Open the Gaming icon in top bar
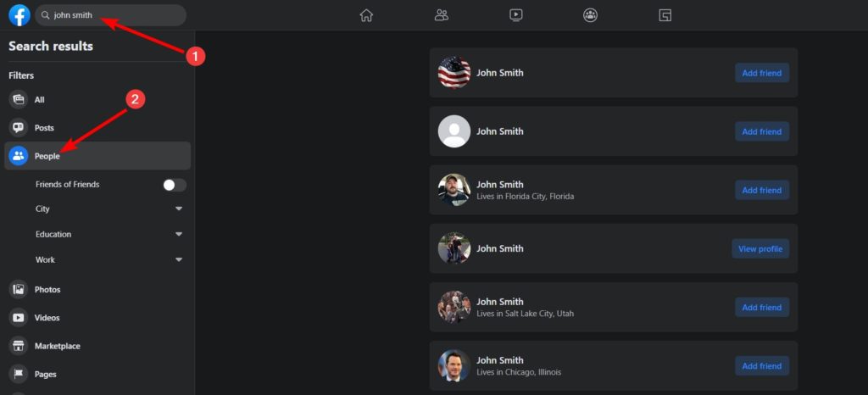The width and height of the screenshot is (868, 395). click(x=665, y=15)
